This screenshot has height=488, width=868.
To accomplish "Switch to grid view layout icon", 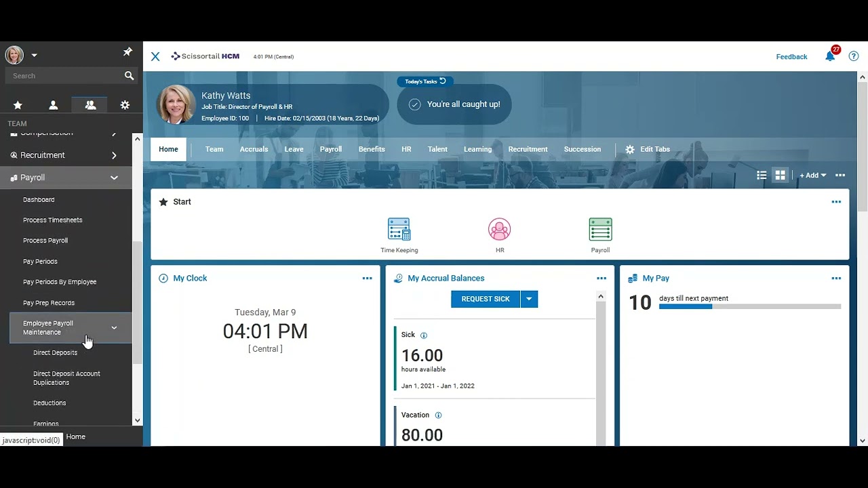I will (x=781, y=176).
